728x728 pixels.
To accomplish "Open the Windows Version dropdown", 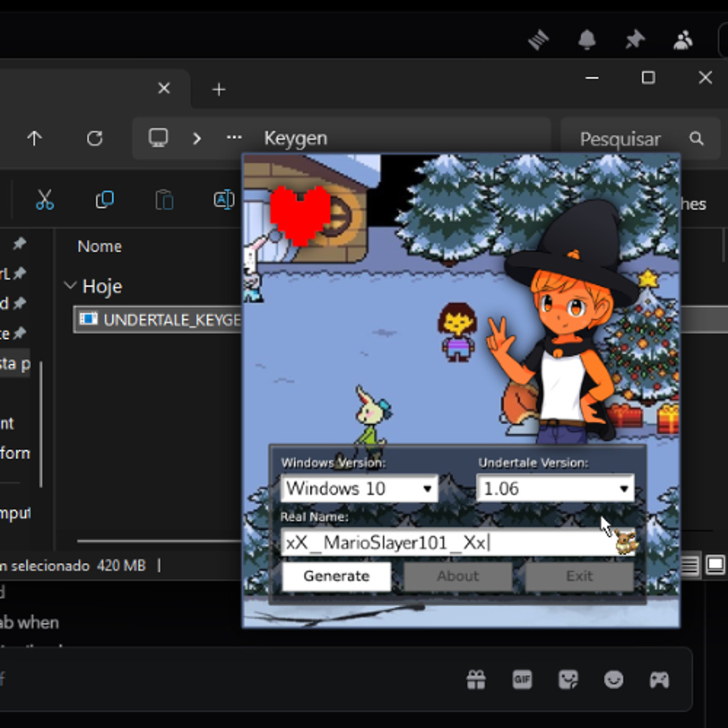I will tap(427, 488).
